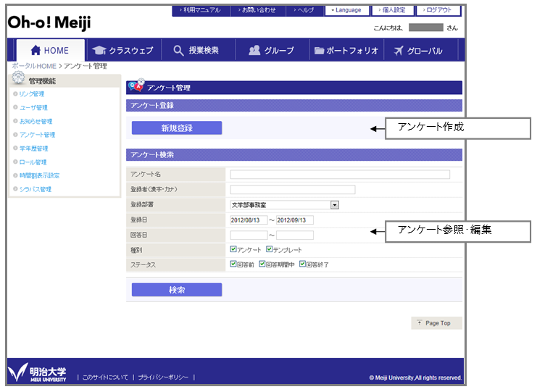Image resolution: width=537 pixels, height=392 pixels.
Task: Open 学年暦管理 in sidebar
Action: [33, 149]
